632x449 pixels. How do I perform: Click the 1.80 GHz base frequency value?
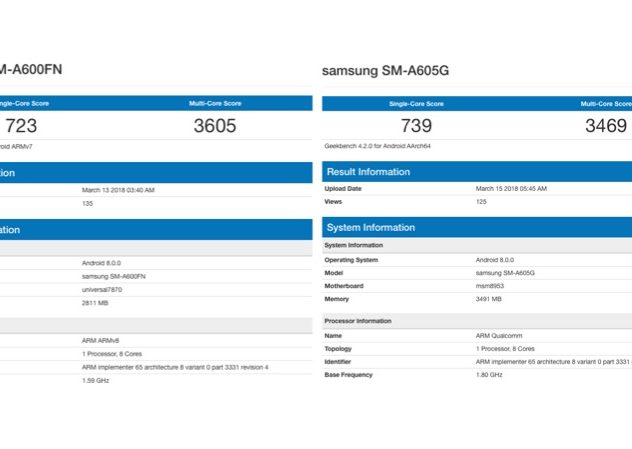pyautogui.click(x=488, y=375)
